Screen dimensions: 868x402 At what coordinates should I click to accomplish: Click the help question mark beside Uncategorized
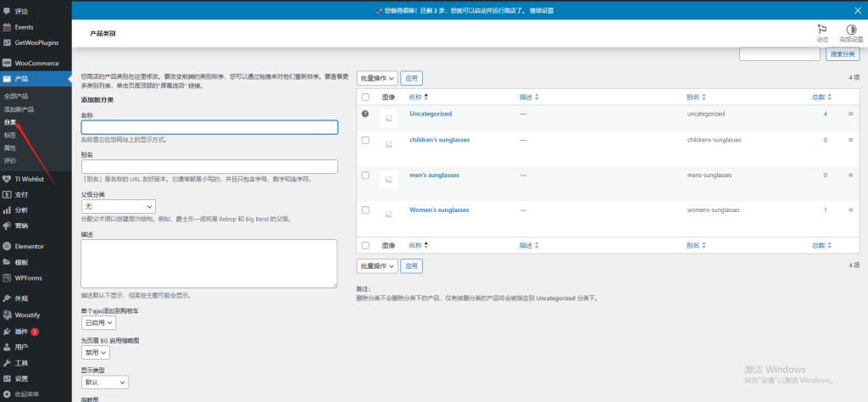tap(365, 114)
